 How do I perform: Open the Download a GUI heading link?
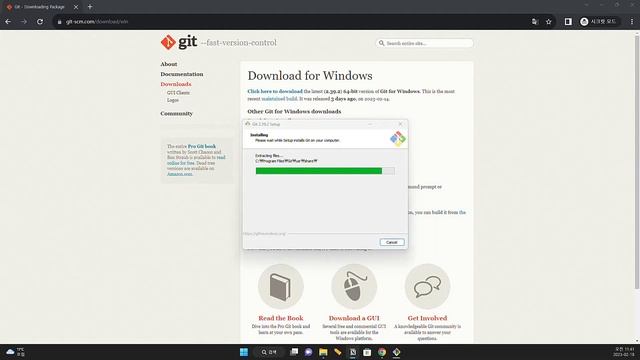click(x=354, y=318)
